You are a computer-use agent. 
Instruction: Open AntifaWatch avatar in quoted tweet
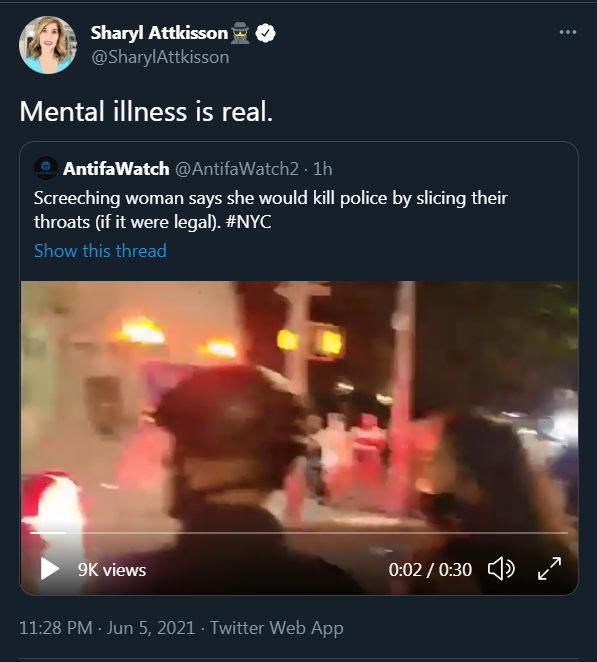click(46, 168)
